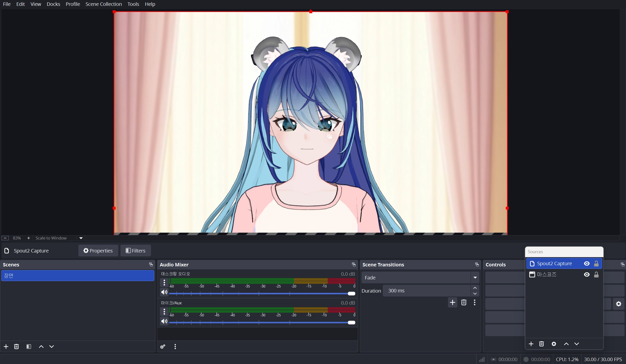Open 마이크/Aux three-dot options menu
Image resolution: width=626 pixels, height=364 pixels.
(x=164, y=311)
